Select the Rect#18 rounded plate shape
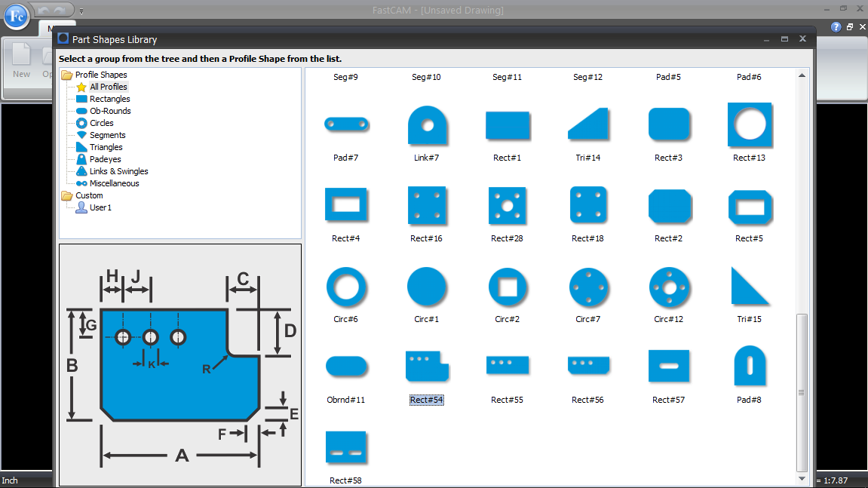This screenshot has height=488, width=868. [x=588, y=205]
